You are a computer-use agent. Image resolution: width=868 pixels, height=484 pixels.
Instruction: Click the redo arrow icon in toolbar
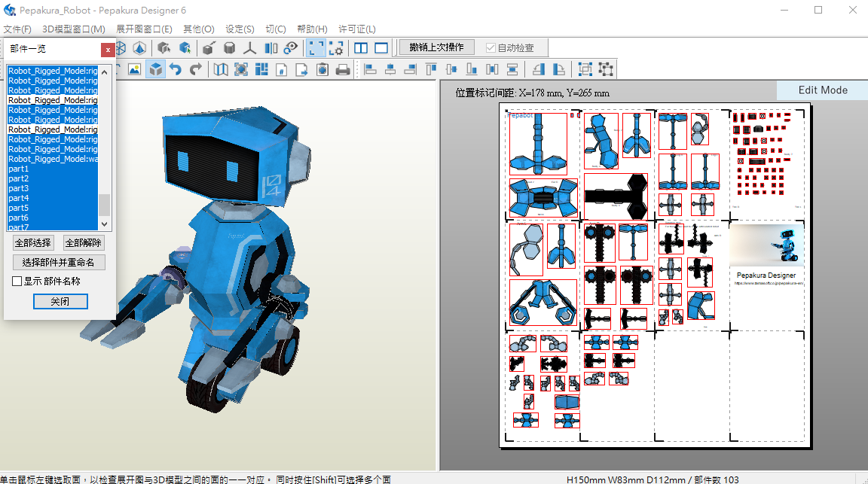point(196,69)
